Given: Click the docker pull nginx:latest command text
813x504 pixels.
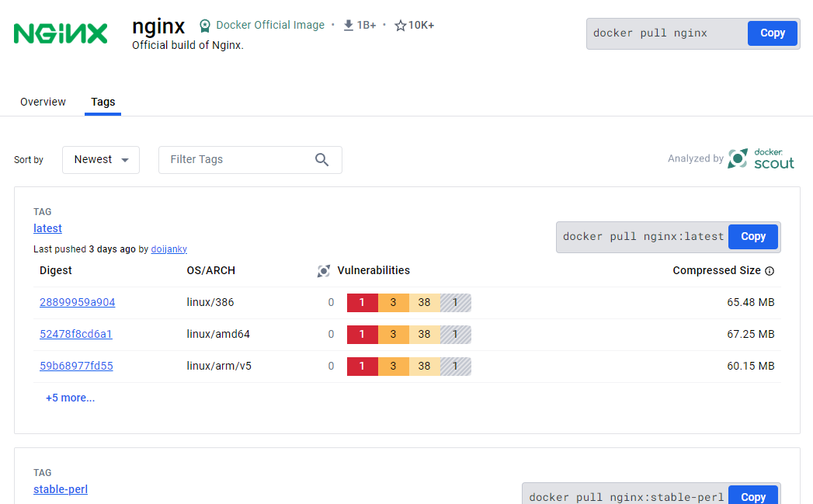Looking at the screenshot, I should pyautogui.click(x=643, y=236).
